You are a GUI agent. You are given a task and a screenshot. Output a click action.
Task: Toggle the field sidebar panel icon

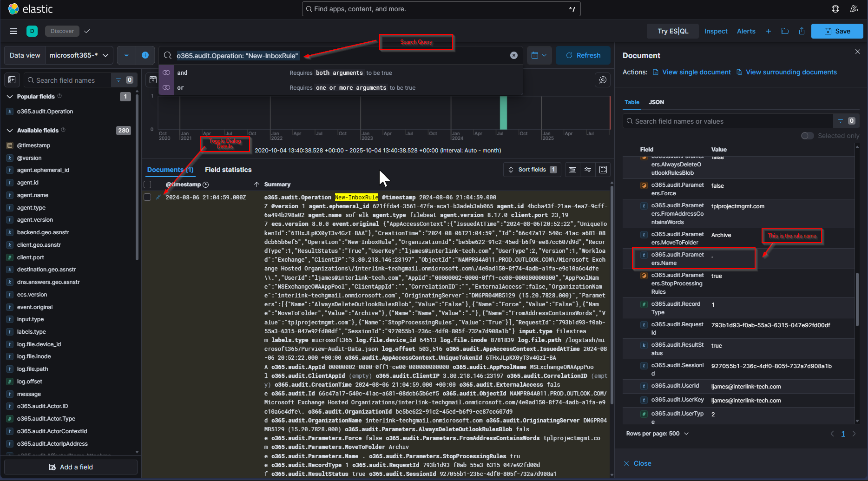pos(12,80)
